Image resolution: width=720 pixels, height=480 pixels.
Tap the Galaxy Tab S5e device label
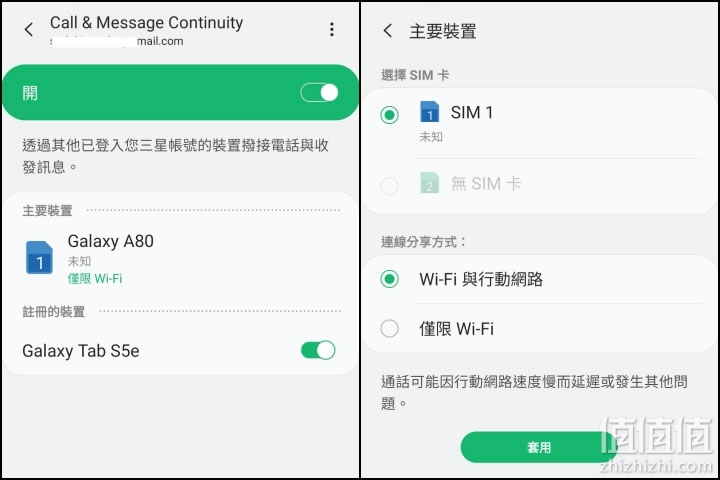pos(81,351)
